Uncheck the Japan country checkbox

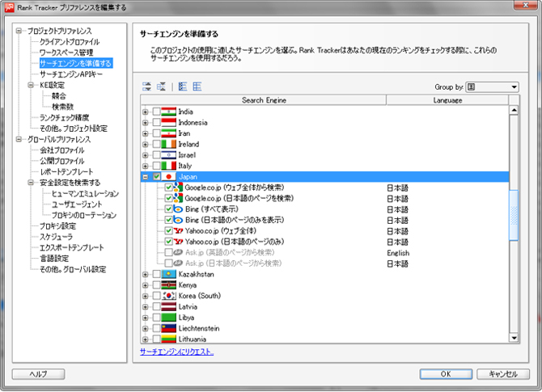click(157, 176)
